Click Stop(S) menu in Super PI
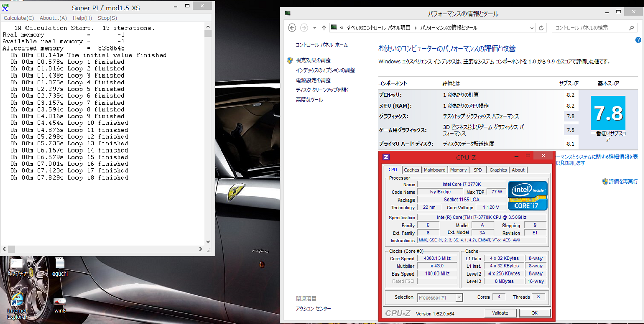This screenshot has height=324, width=644. point(107,18)
